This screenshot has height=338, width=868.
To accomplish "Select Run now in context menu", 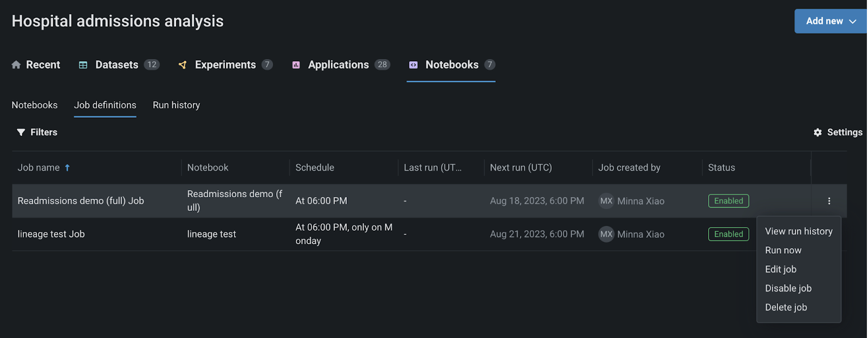I will pos(783,250).
